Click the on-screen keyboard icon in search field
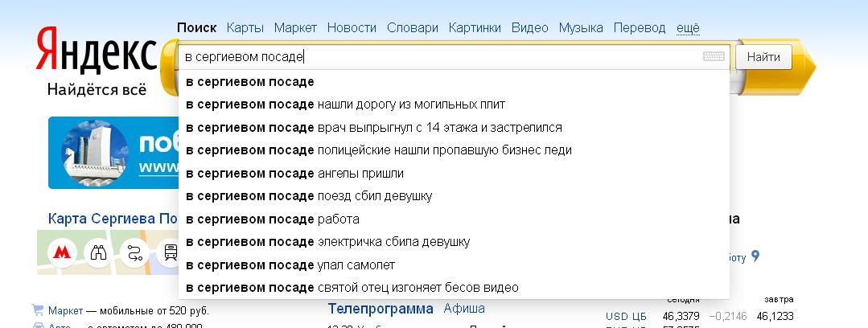The height and width of the screenshot is (328, 868). coord(713,57)
